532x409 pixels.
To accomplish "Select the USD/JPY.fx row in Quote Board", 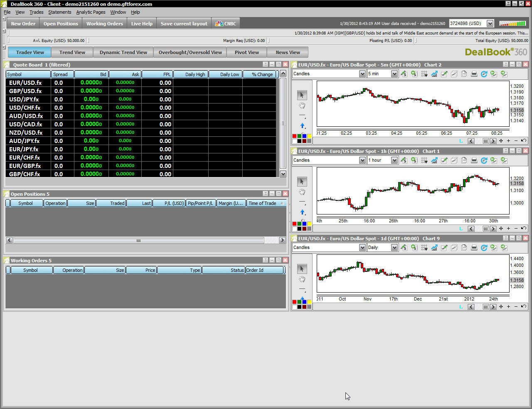I will 141,99.
